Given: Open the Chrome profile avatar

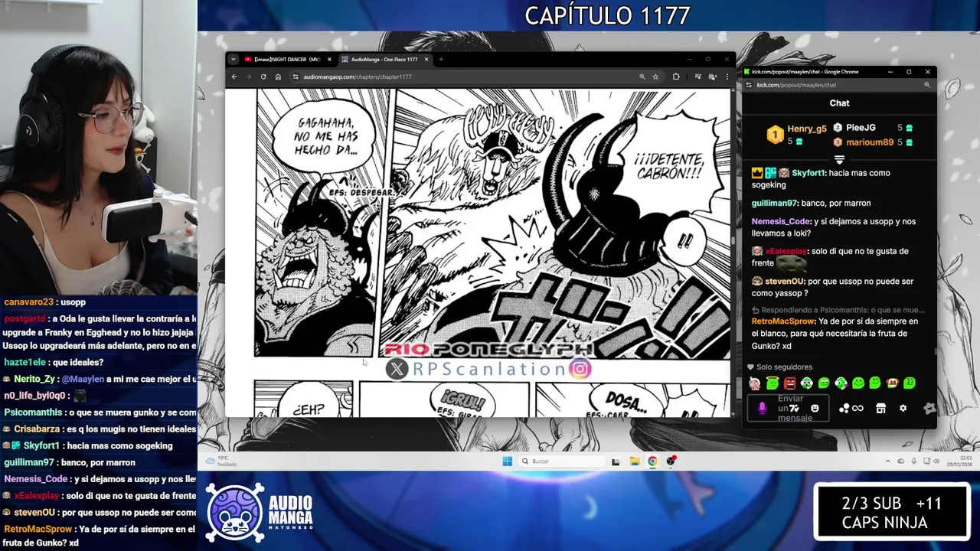Looking at the screenshot, I should 712,77.
